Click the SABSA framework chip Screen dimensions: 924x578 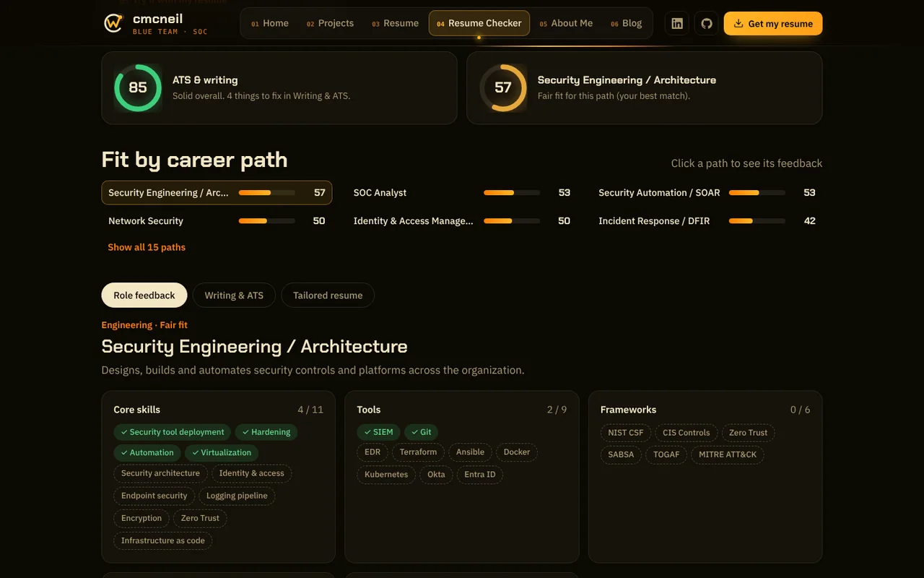621,454
